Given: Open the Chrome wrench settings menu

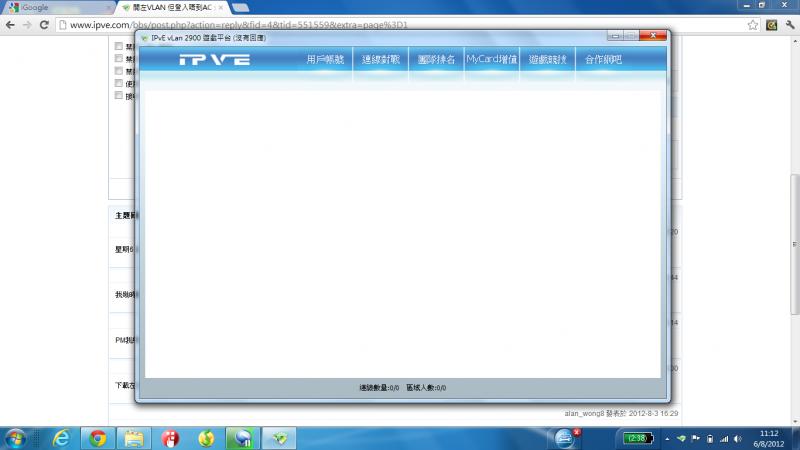Looking at the screenshot, I should click(x=790, y=24).
